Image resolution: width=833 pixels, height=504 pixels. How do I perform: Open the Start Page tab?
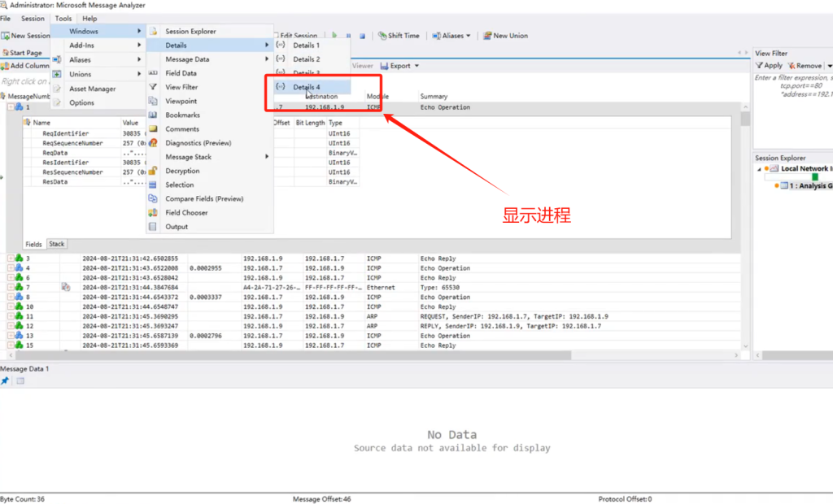(22, 53)
